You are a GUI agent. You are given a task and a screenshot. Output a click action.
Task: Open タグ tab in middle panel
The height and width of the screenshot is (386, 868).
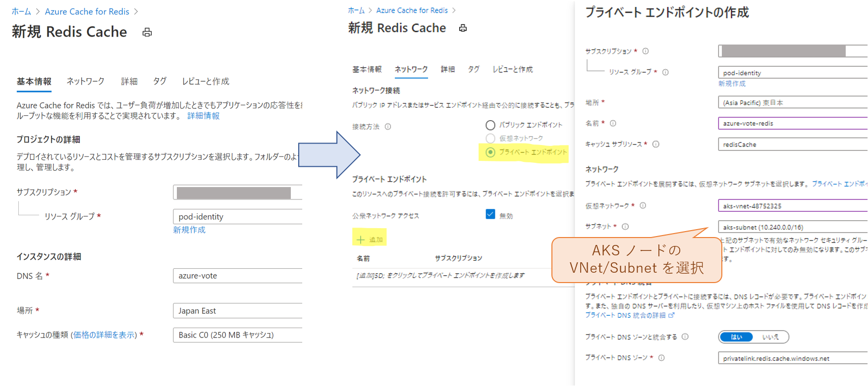tap(474, 69)
